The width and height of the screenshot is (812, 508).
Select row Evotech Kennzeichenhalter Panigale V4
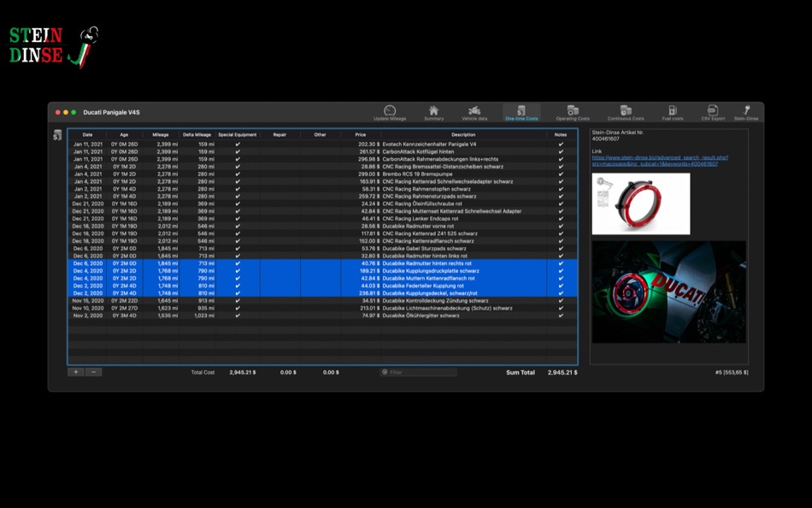tap(322, 145)
